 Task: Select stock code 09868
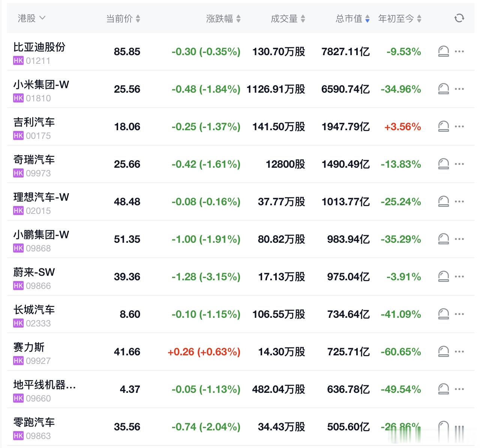point(38,248)
